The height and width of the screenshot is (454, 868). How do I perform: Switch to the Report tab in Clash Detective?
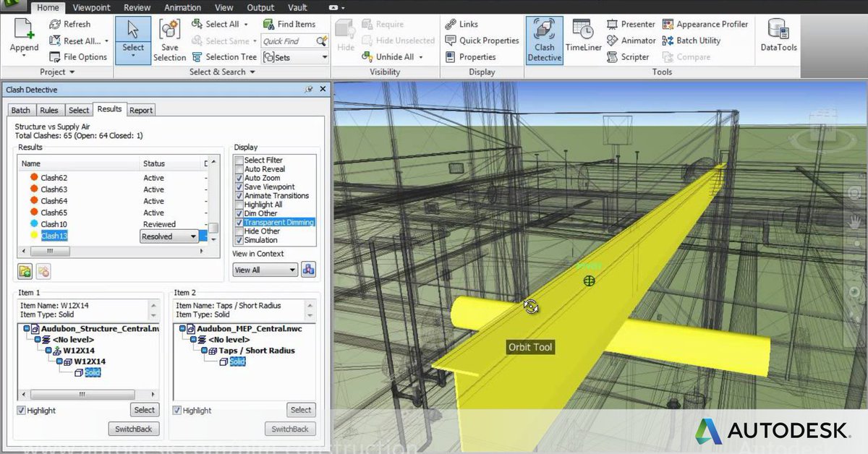(x=141, y=109)
